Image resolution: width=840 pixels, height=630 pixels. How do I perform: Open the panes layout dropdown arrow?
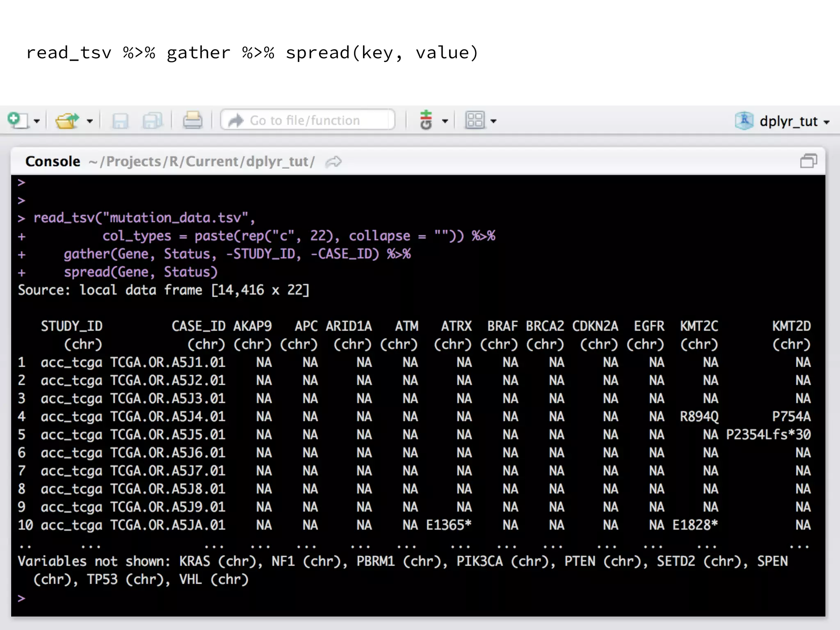pos(493,121)
